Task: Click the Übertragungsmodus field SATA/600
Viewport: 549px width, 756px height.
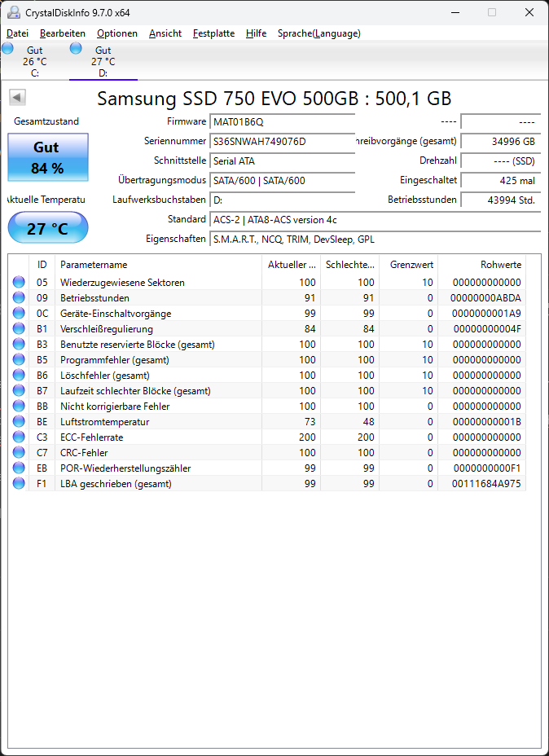Action: 282,181
